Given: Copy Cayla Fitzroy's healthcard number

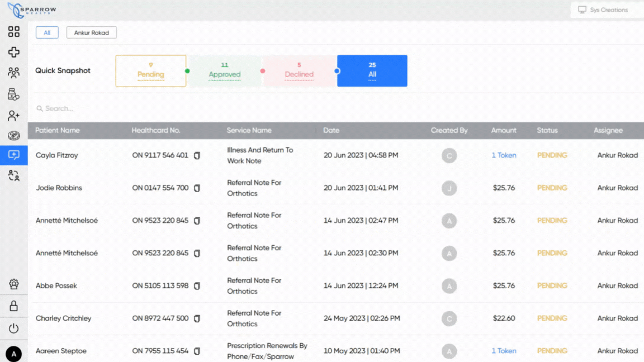Looking at the screenshot, I should (x=197, y=155).
